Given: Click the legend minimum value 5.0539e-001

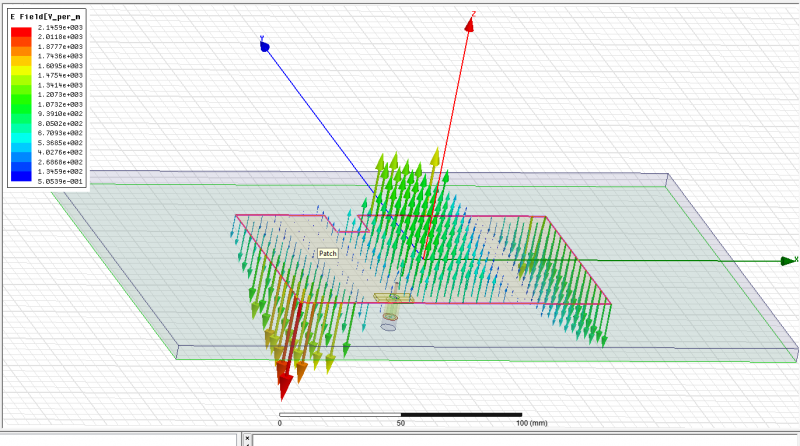Looking at the screenshot, I should pyautogui.click(x=60, y=181).
